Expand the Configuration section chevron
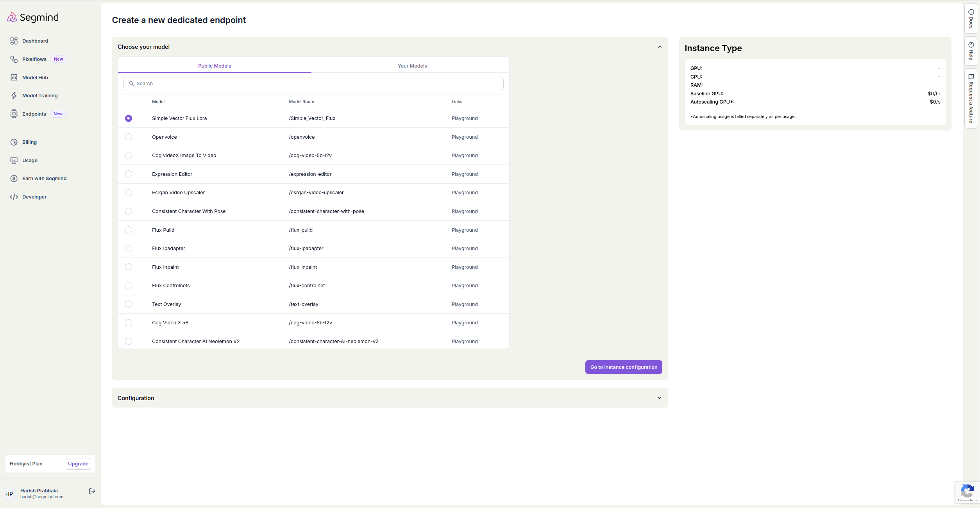 (x=660, y=398)
